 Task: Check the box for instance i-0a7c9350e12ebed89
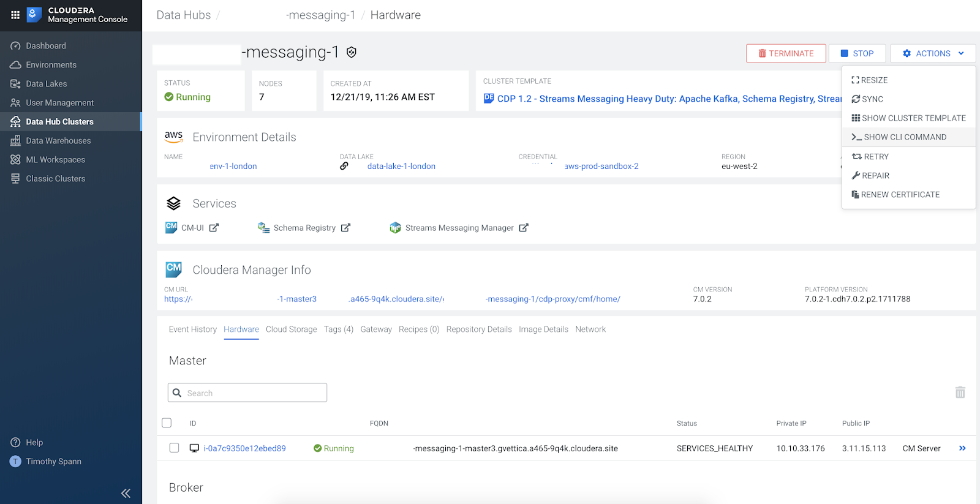(x=174, y=448)
